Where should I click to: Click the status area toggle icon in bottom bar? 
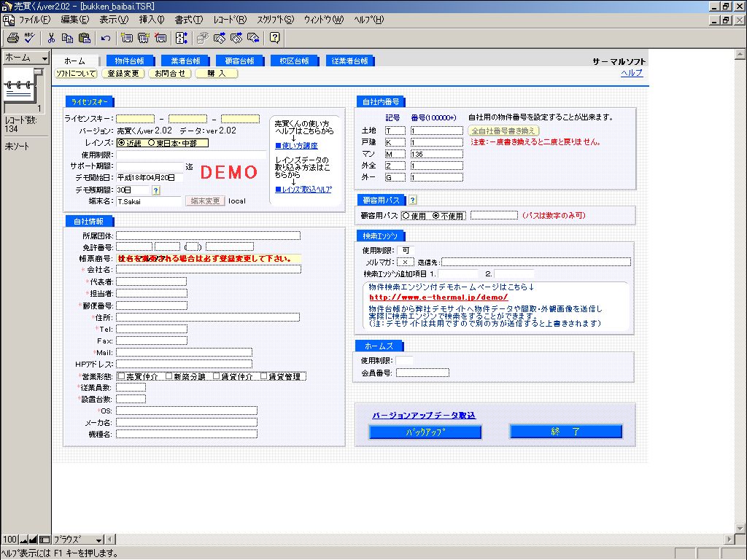pyautogui.click(x=44, y=540)
